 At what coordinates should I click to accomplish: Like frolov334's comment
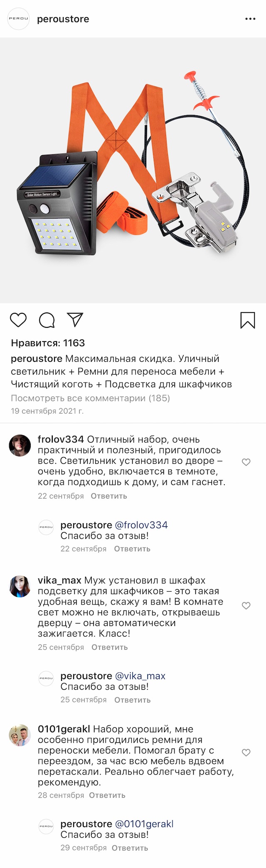(246, 462)
